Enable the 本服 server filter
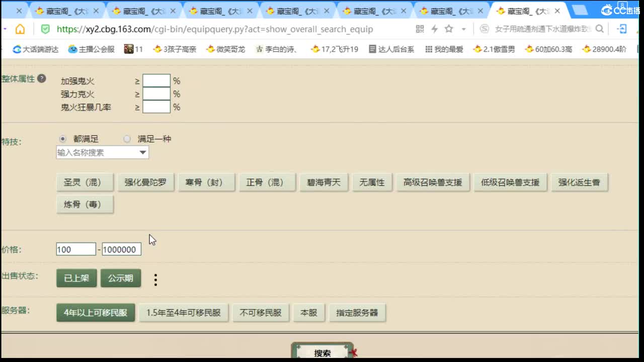The height and width of the screenshot is (362, 644). (x=309, y=312)
